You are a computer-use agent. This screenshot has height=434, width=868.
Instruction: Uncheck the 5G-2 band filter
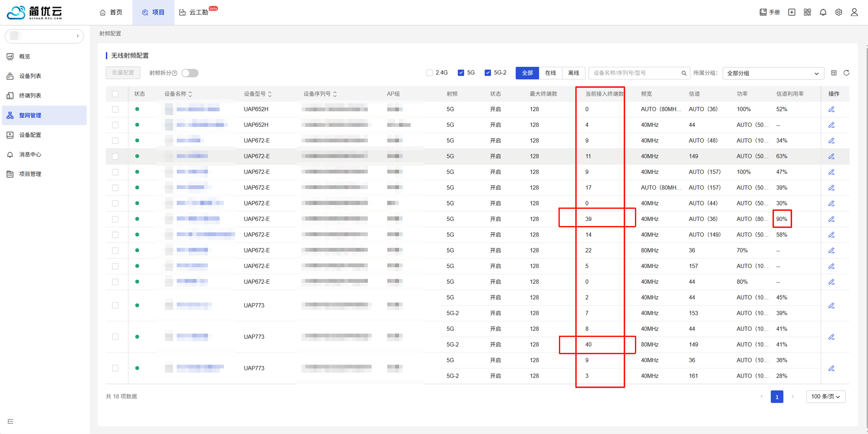(488, 73)
